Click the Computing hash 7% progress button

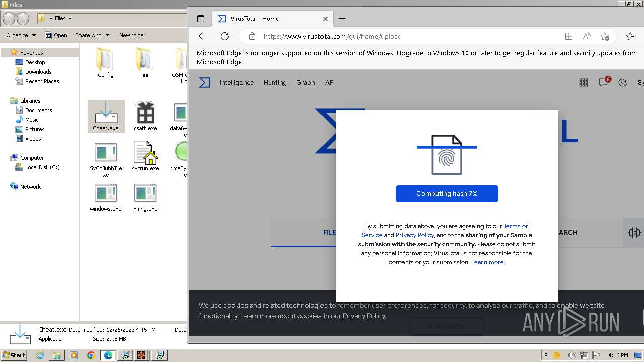447,194
